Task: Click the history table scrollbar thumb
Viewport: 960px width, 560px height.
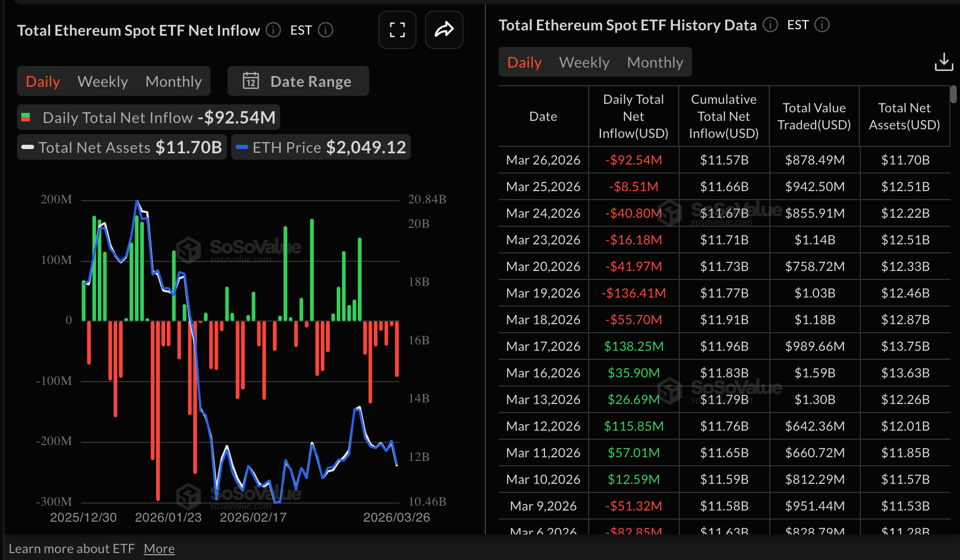Action: click(x=953, y=95)
